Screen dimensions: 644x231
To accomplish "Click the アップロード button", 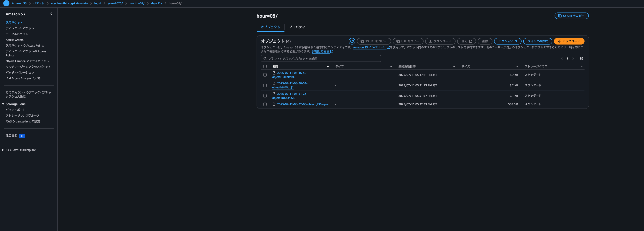I will (569, 41).
